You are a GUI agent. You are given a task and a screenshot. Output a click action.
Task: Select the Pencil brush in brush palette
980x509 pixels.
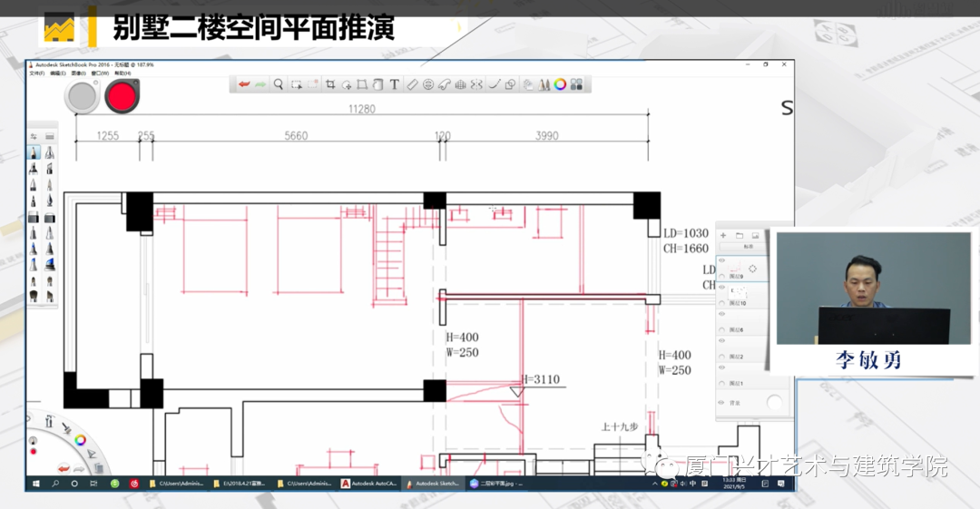[x=34, y=152]
